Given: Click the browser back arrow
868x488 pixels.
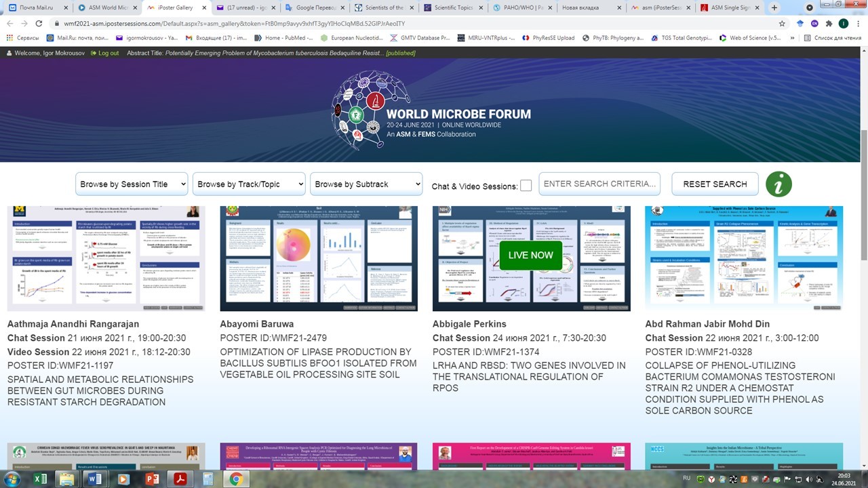Looking at the screenshot, I should tap(9, 23).
